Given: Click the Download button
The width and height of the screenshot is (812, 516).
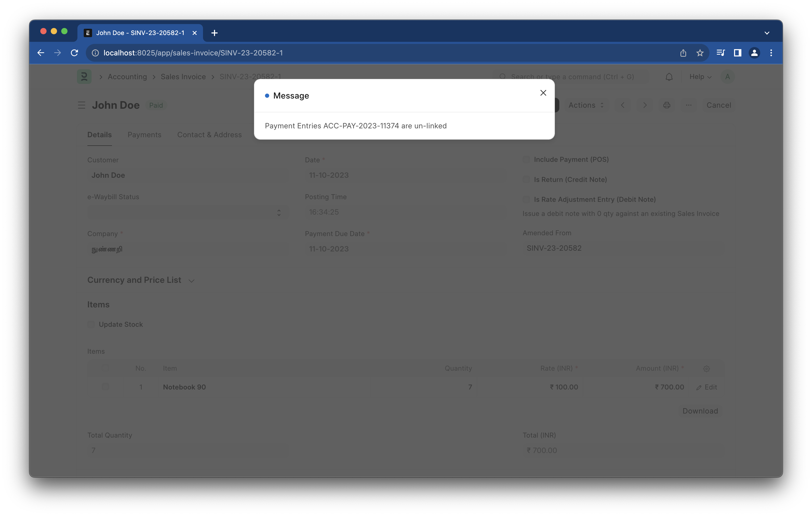Looking at the screenshot, I should 700,411.
